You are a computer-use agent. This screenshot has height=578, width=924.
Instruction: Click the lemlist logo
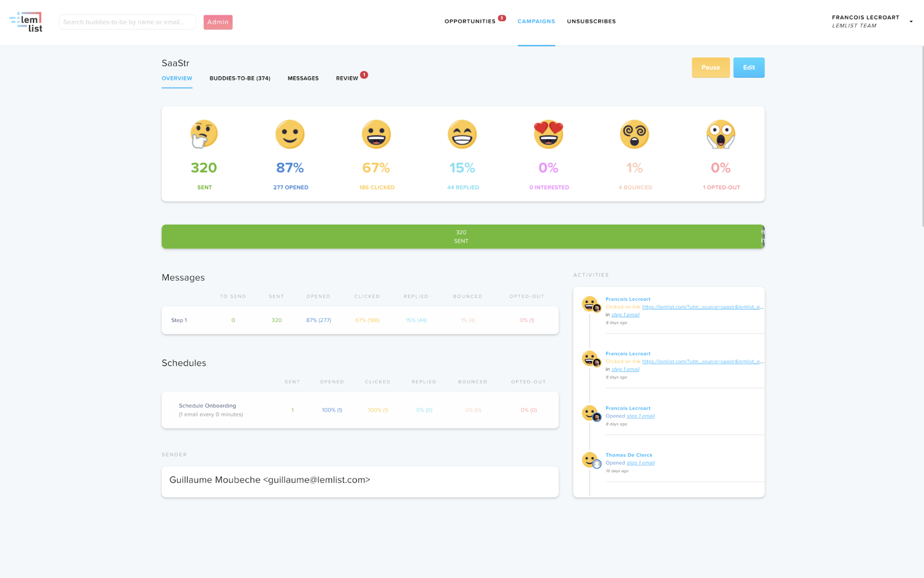pos(26,22)
